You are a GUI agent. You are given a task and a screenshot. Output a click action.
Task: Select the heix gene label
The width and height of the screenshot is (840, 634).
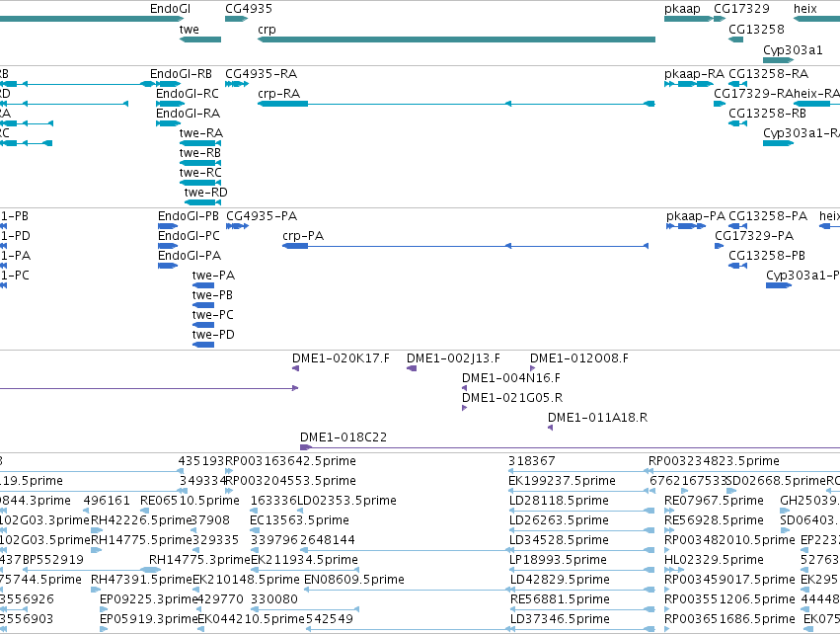click(x=805, y=9)
